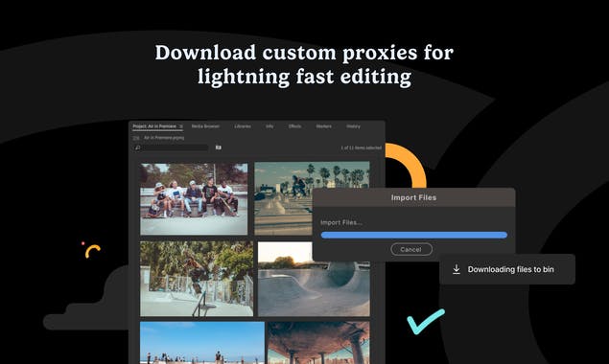The height and width of the screenshot is (364, 609).
Task: Open the Effects tab
Action: click(x=294, y=126)
